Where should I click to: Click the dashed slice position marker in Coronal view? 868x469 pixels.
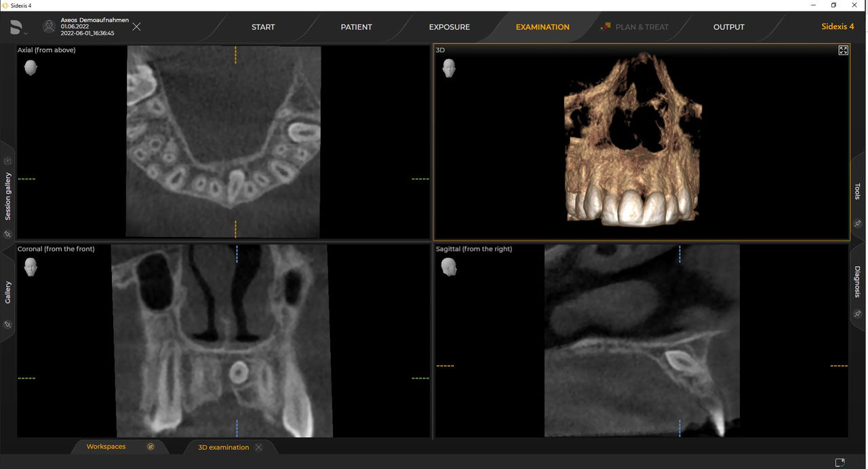[x=237, y=255]
